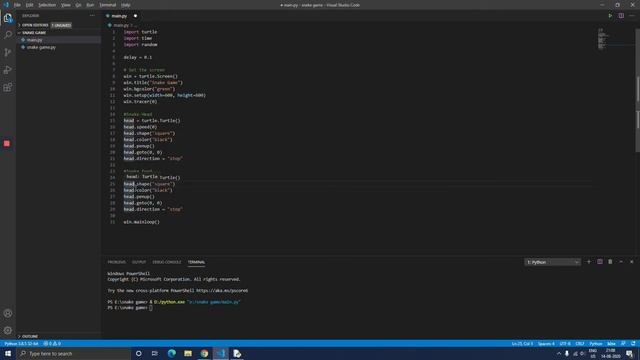Change language mode Python in status bar
The width and height of the screenshot is (640, 360).
[596, 344]
